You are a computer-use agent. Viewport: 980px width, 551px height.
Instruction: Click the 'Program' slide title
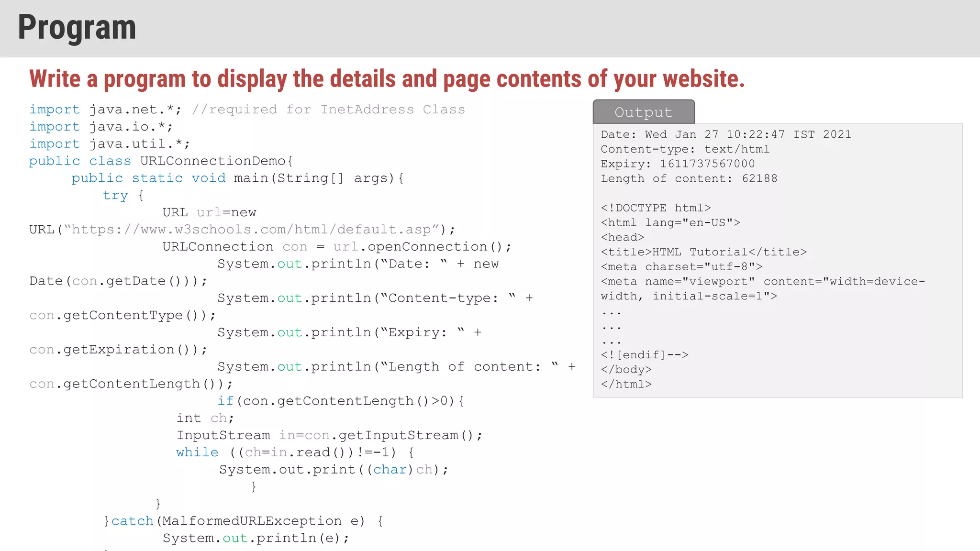pos(77,27)
